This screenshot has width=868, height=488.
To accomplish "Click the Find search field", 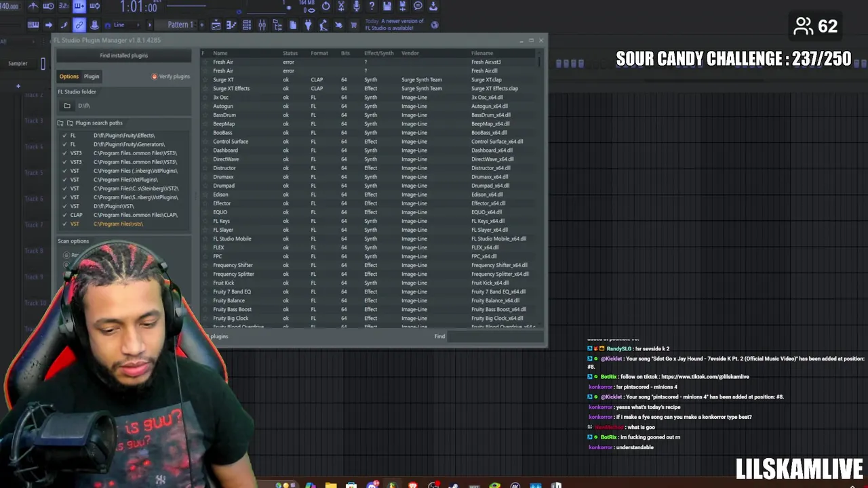I will (x=495, y=336).
